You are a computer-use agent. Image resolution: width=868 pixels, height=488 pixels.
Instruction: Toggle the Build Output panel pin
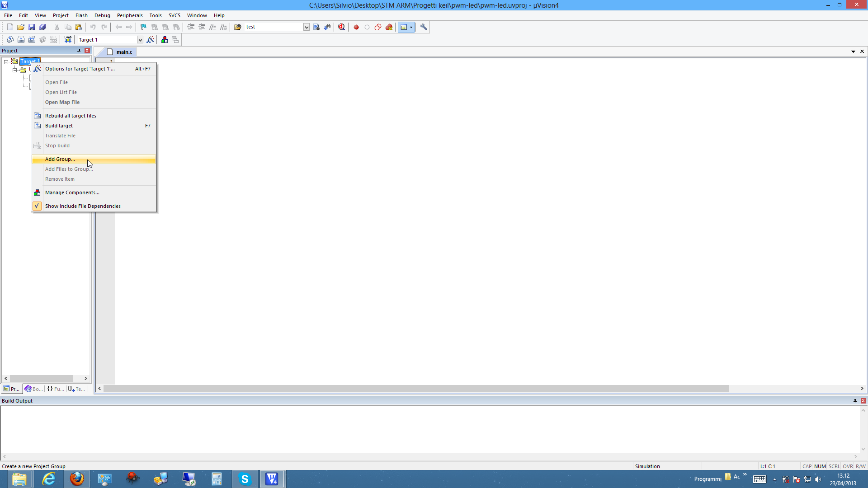855,401
